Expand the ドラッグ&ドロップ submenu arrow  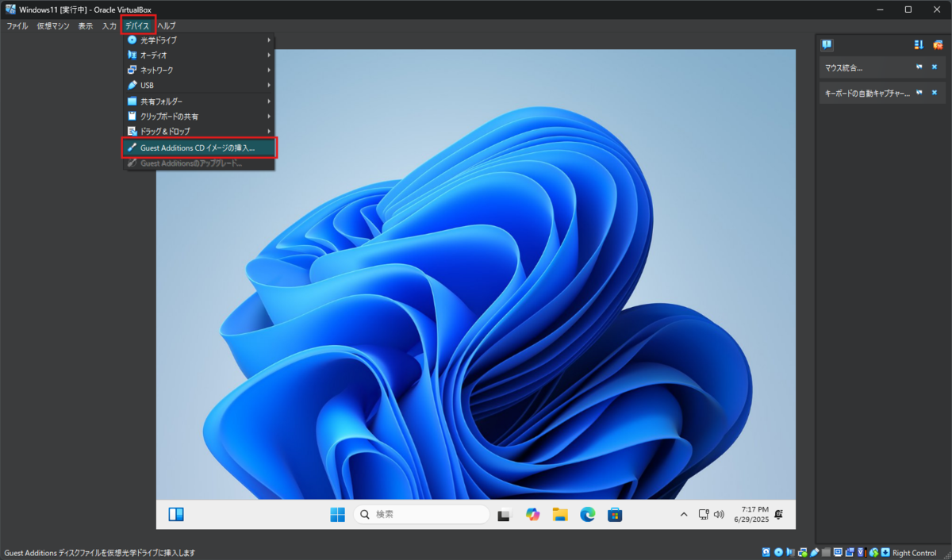coord(269,131)
